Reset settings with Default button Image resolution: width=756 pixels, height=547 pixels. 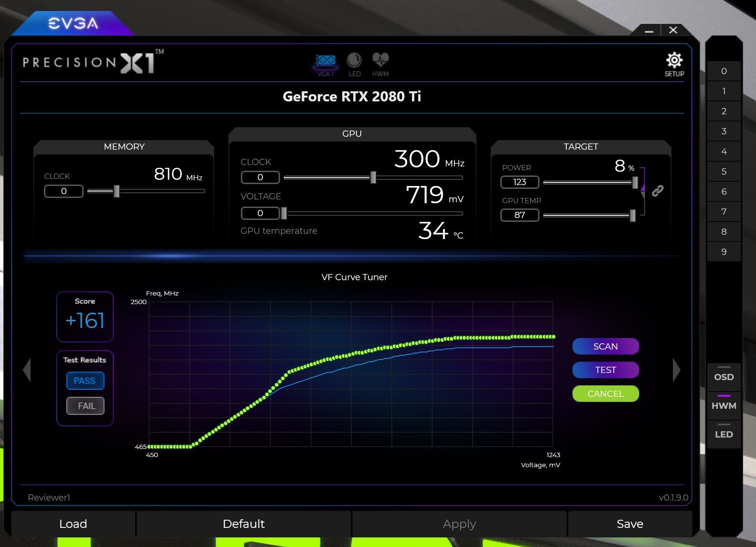244,524
